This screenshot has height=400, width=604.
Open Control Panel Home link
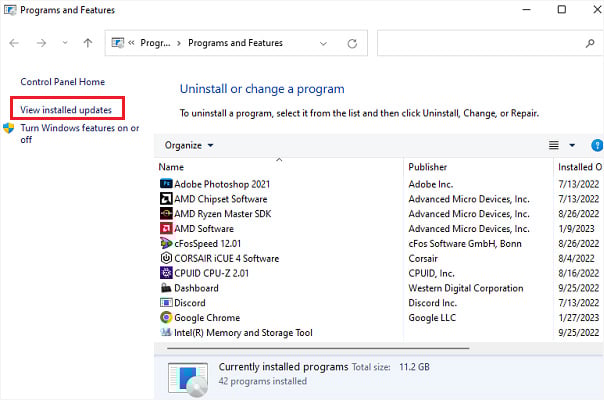62,82
